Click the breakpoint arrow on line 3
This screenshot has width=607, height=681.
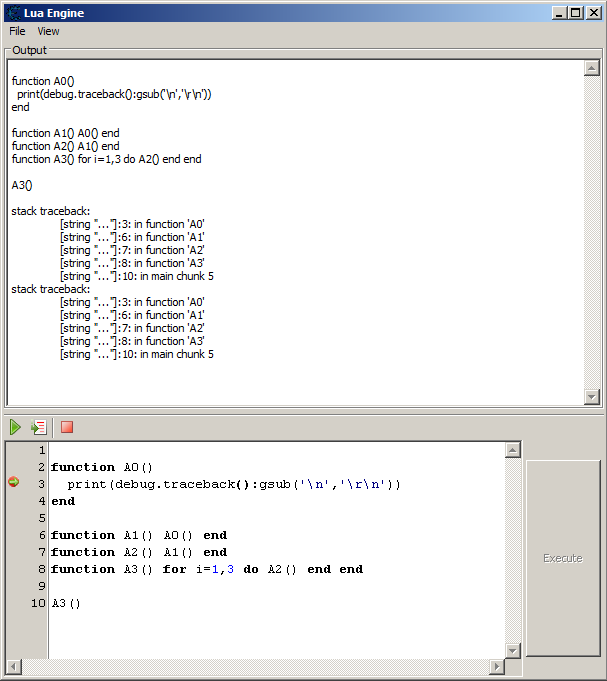coord(13,482)
